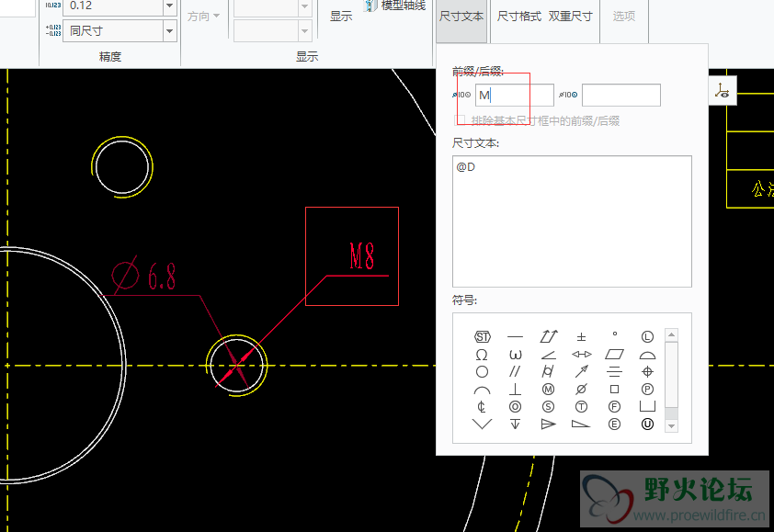Insert the perpendicularity symbol
Viewport: 774px width, 532px height.
515,390
